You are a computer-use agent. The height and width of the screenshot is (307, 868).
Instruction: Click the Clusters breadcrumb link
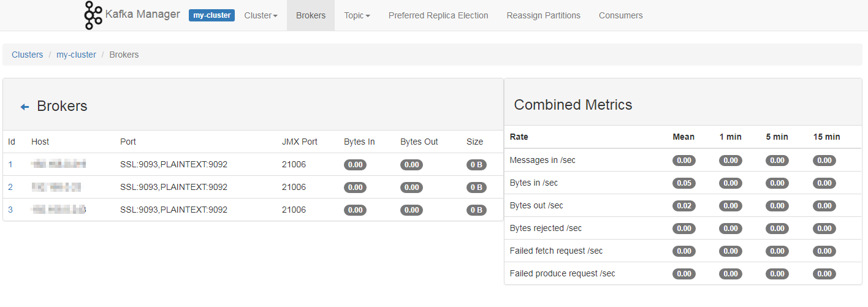pyautogui.click(x=28, y=55)
